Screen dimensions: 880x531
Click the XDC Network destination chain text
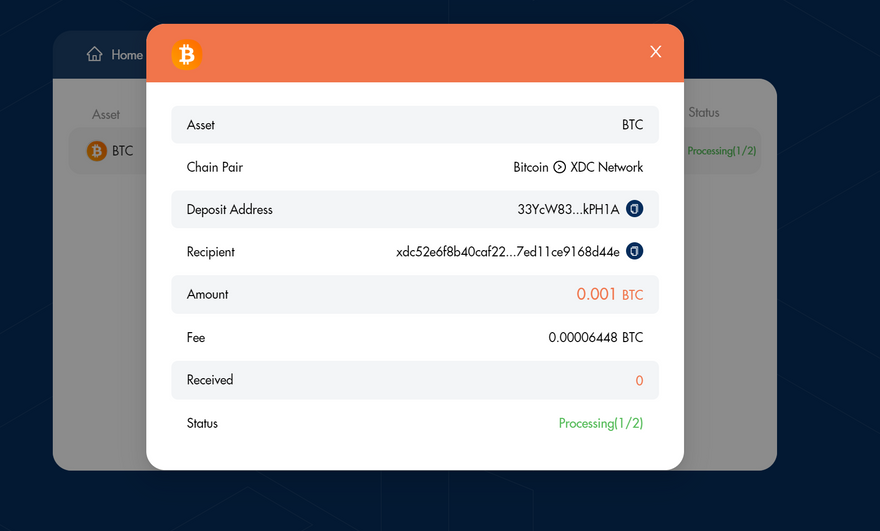(x=606, y=167)
